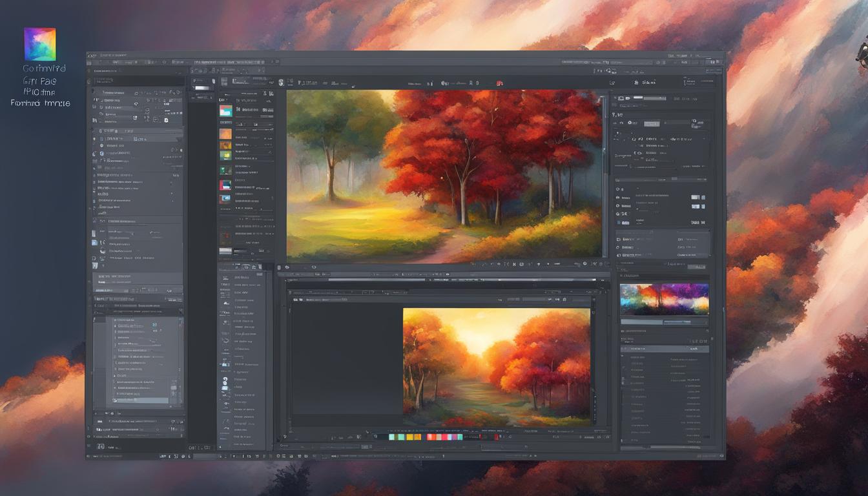Click the rainbow GIMP shortcut on the desktop
This screenshot has height=496, width=868.
tap(41, 41)
